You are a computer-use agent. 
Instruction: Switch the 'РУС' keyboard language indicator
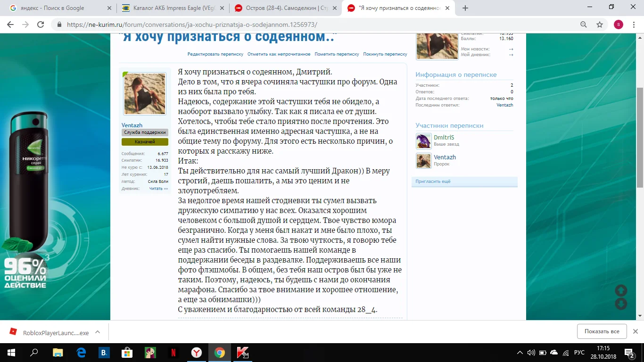pos(579,353)
